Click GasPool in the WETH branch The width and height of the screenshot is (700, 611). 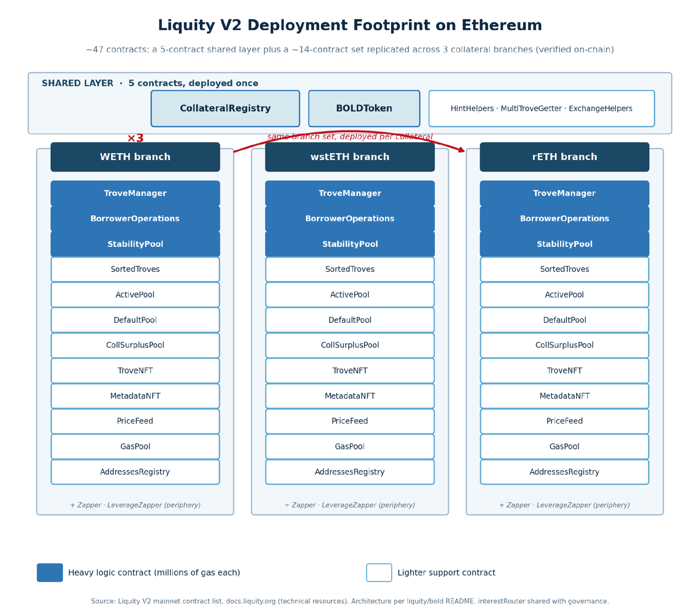coord(135,447)
